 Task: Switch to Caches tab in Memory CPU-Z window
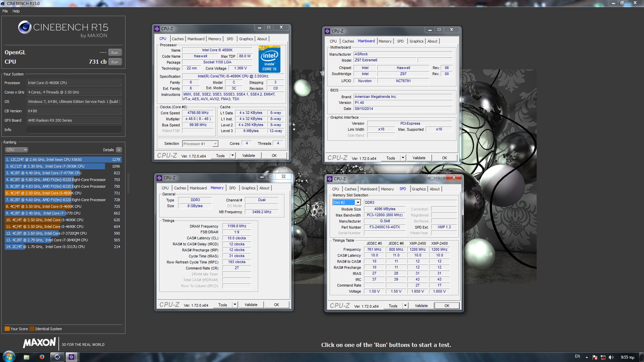click(x=180, y=188)
